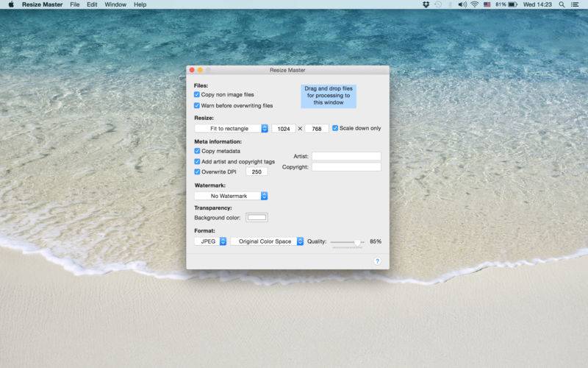Click the volume icon in menu bar
This screenshot has height=368, width=588.
click(462, 4)
